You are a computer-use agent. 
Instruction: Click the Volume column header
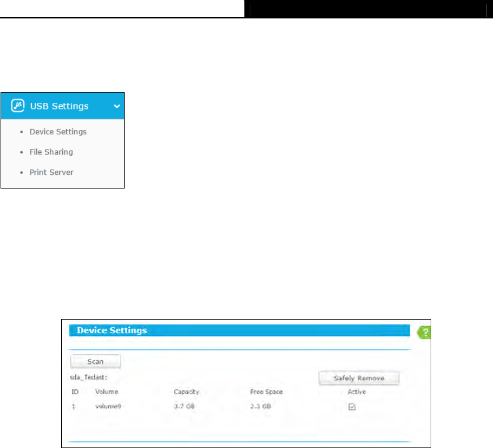[x=107, y=392]
